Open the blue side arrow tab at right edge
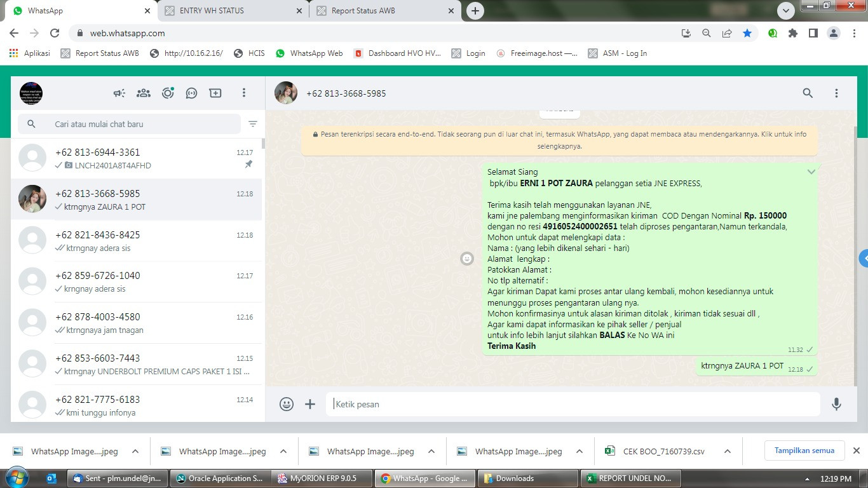The height and width of the screenshot is (488, 868). click(864, 259)
